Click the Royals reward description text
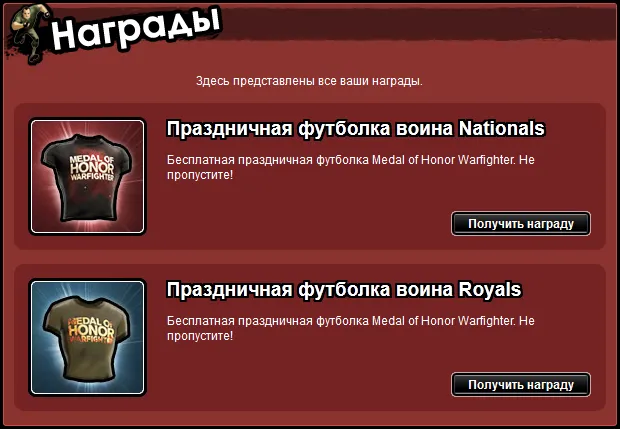 [x=351, y=328]
